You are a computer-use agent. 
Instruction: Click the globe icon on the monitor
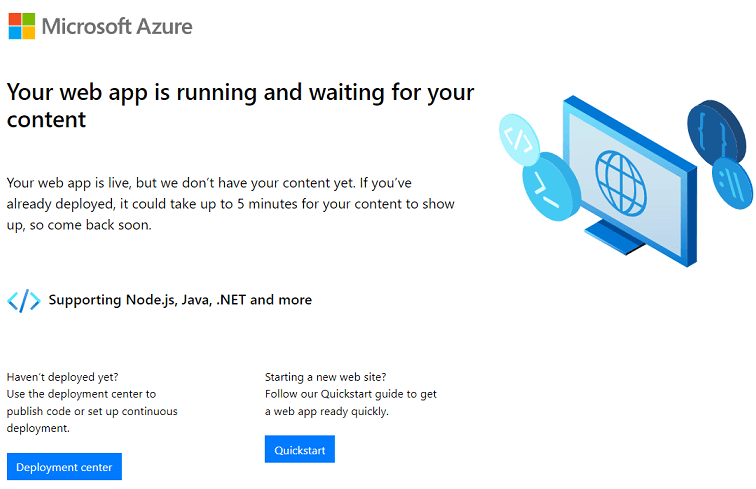[x=622, y=177]
